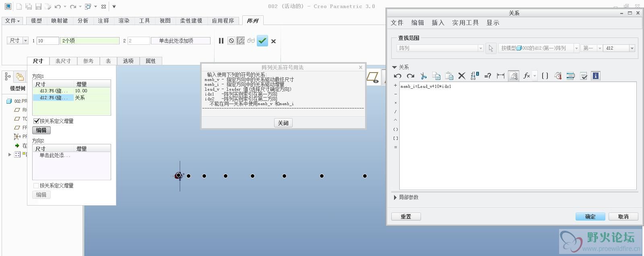This screenshot has height=256, width=644.
Task: Pause the pattern tool with the pause icon
Action: point(221,41)
